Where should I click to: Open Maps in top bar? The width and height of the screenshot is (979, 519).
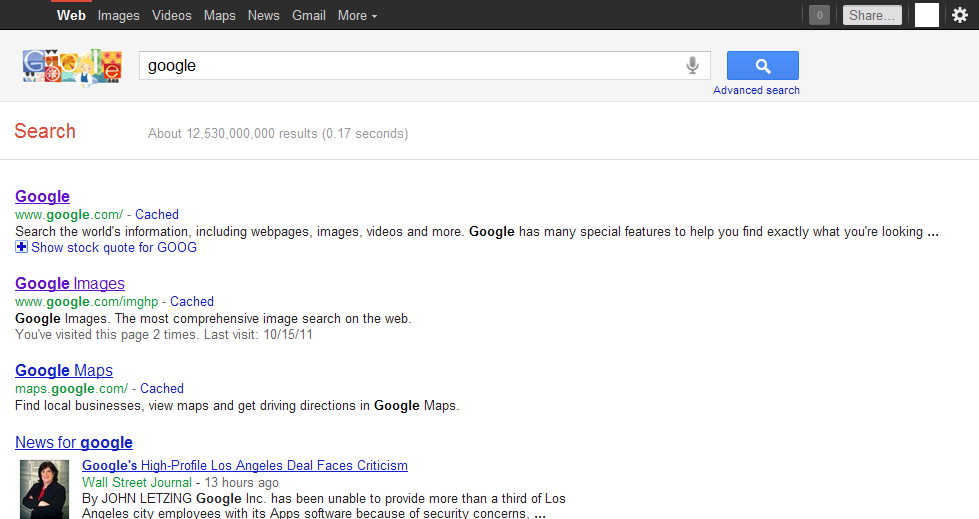point(219,16)
